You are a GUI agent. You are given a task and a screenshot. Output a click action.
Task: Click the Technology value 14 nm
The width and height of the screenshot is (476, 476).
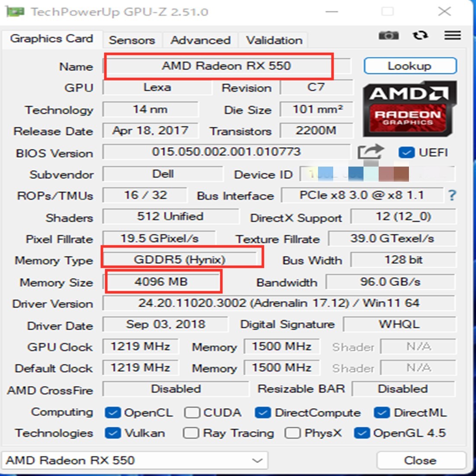[x=151, y=109]
